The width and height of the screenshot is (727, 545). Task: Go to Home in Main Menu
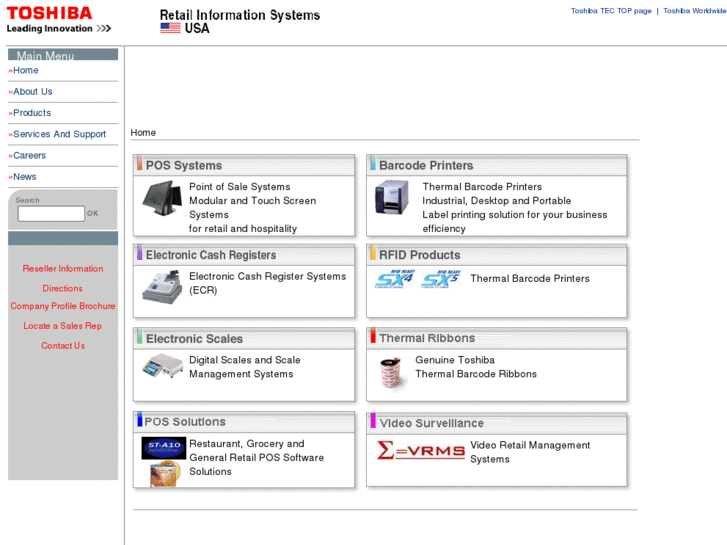(x=26, y=71)
